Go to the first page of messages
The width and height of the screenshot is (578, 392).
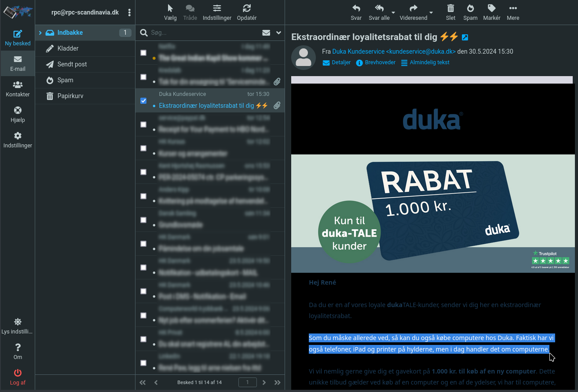(143, 382)
